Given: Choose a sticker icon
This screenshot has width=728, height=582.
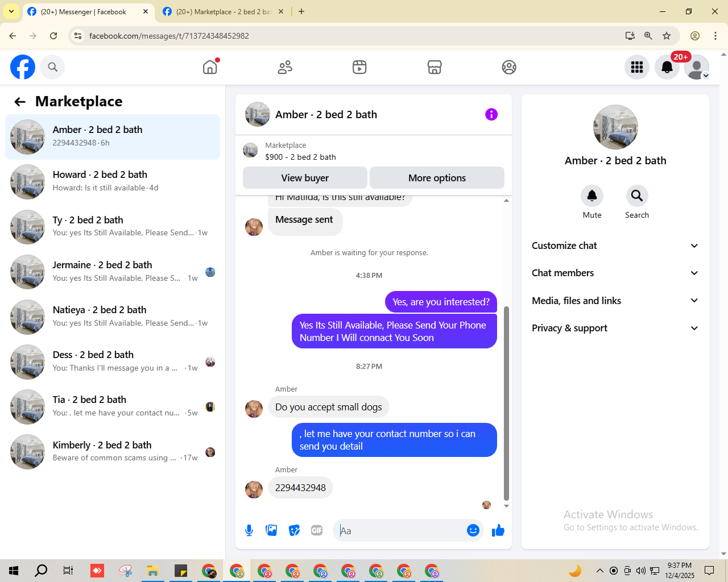Looking at the screenshot, I should [x=294, y=530].
